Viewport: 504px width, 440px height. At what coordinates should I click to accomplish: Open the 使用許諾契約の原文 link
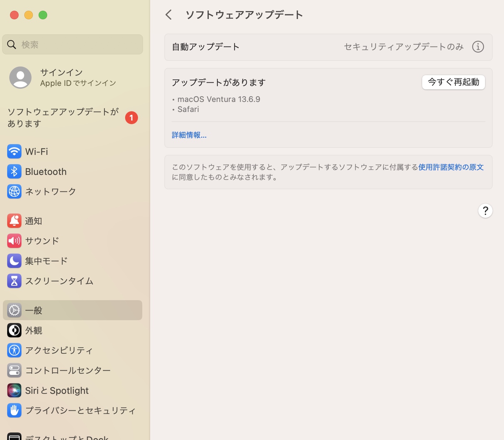point(451,167)
